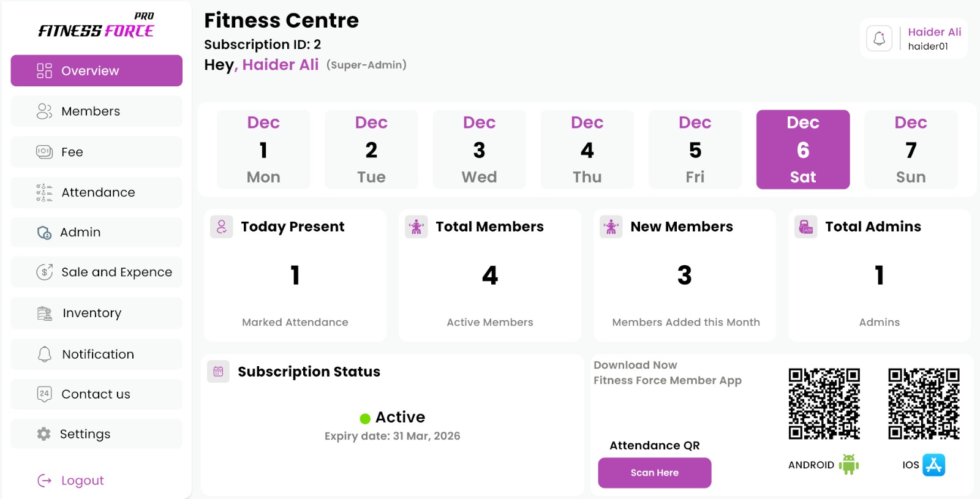Open the Haider Ali profile name
Screen dimensions: 980x499
934,32
